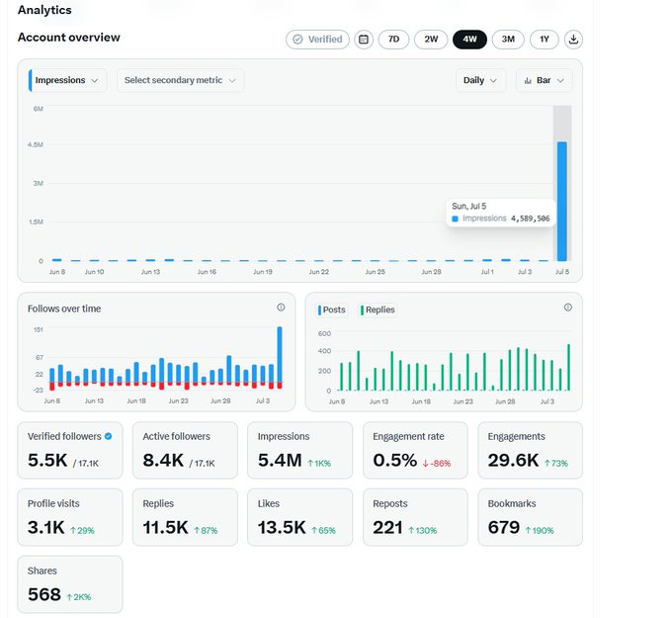Click the Account overview heading
This screenshot has height=618, width=672.
(x=69, y=38)
